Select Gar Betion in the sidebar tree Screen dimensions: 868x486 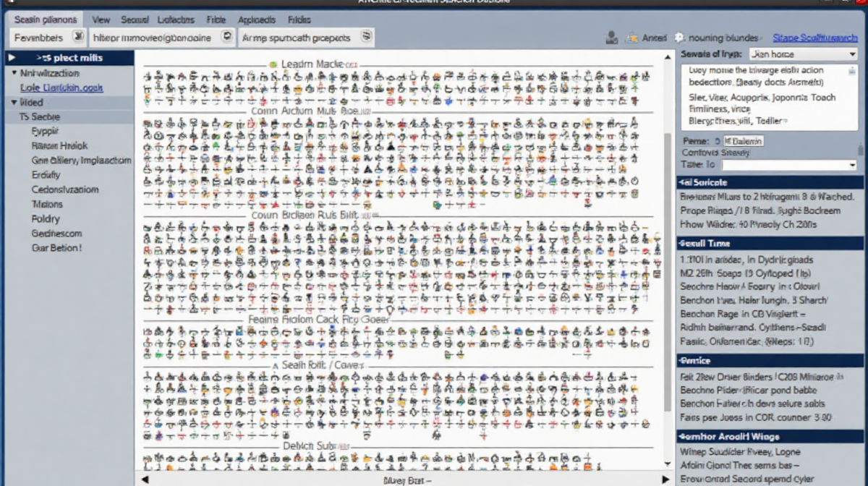pyautogui.click(x=56, y=247)
